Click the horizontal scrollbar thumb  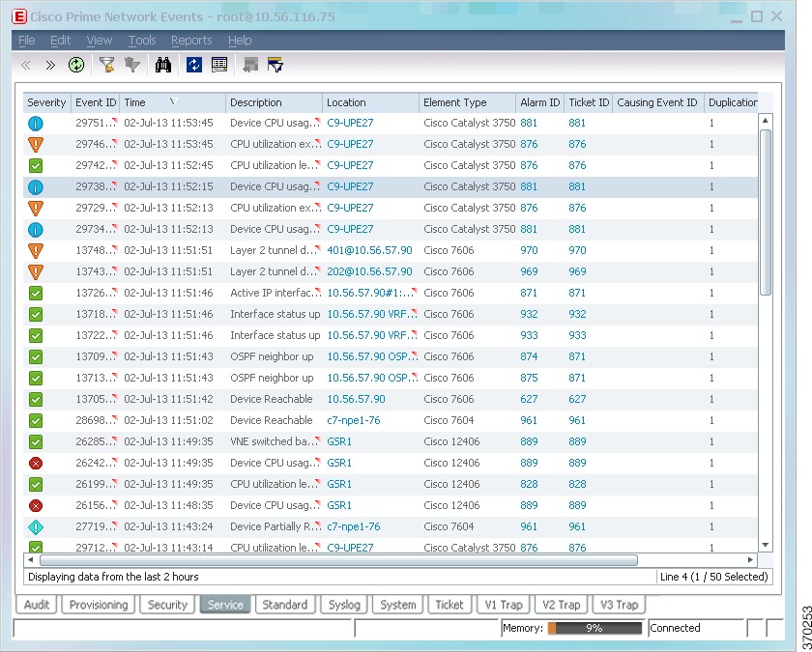[x=338, y=560]
